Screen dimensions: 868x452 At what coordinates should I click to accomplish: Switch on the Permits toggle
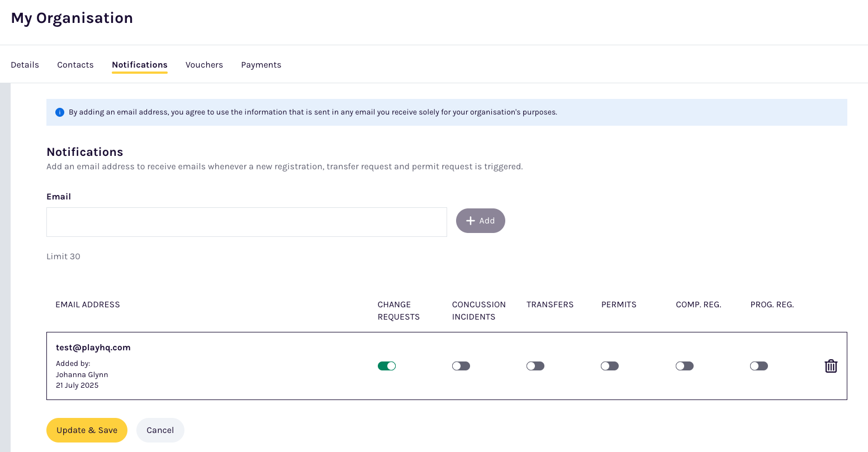(609, 366)
